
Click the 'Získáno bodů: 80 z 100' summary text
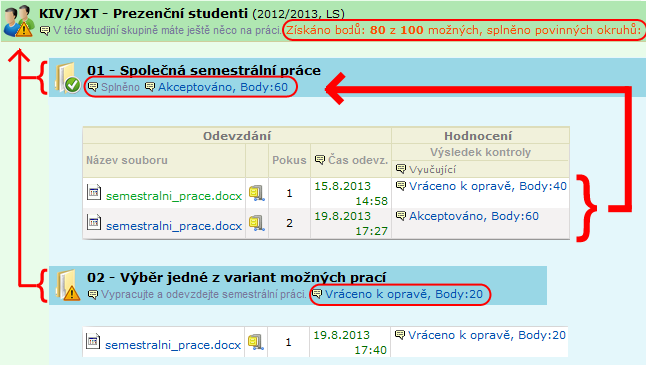(x=464, y=30)
